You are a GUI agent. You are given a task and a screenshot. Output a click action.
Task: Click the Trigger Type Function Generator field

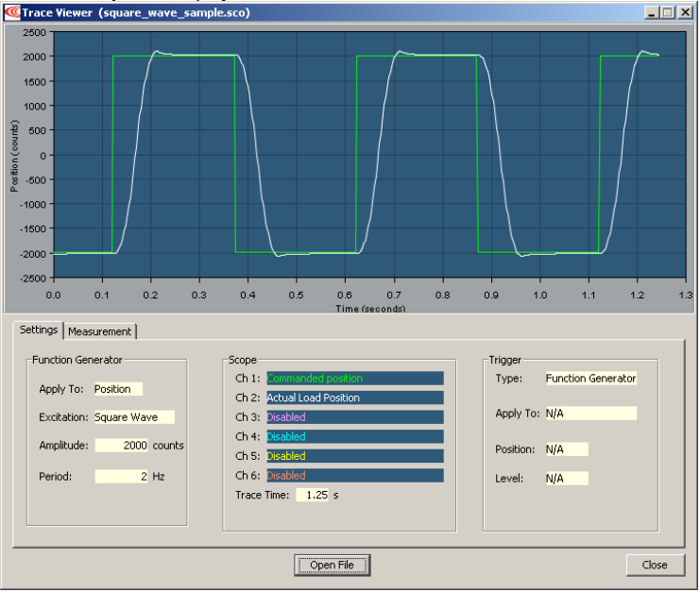[x=591, y=379]
